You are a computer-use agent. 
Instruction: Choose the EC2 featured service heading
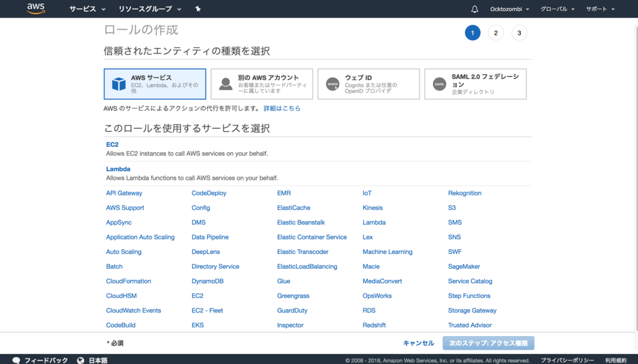tap(112, 144)
